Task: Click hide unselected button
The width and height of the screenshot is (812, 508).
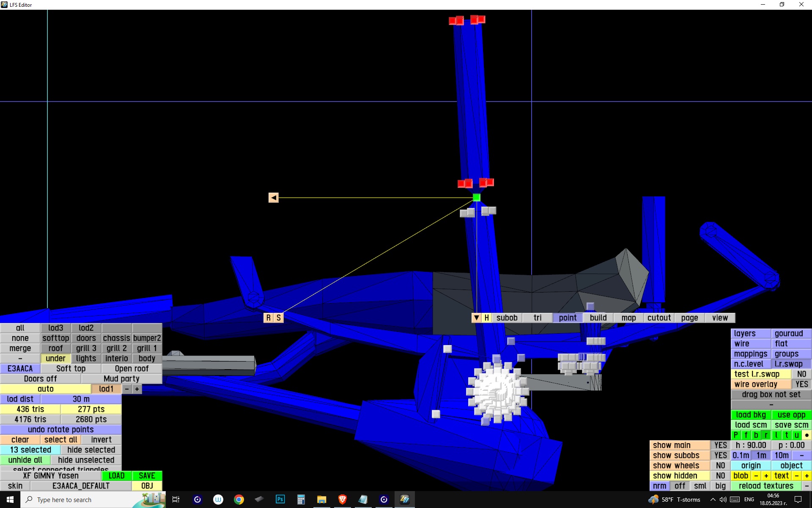Action: [x=86, y=460]
